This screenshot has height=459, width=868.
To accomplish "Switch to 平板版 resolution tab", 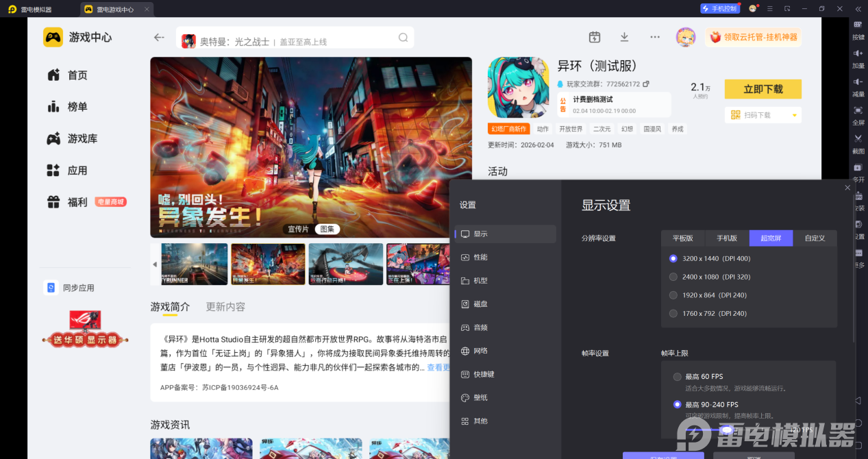I will pos(683,238).
